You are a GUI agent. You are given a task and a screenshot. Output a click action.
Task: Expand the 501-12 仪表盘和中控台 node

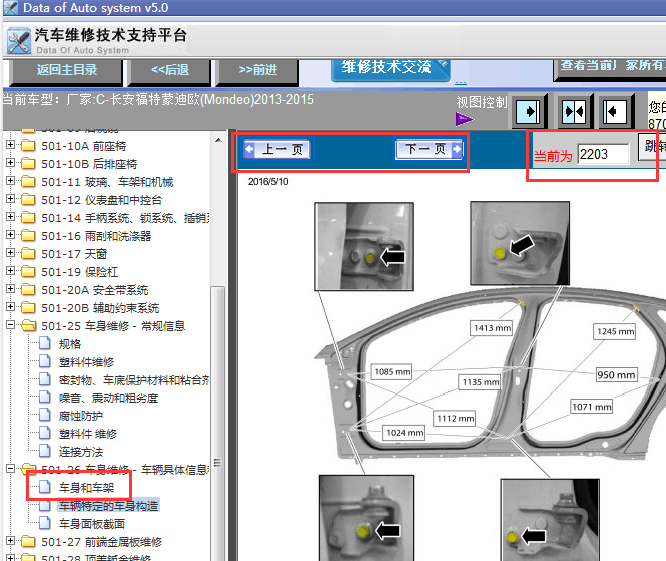click(x=11, y=199)
